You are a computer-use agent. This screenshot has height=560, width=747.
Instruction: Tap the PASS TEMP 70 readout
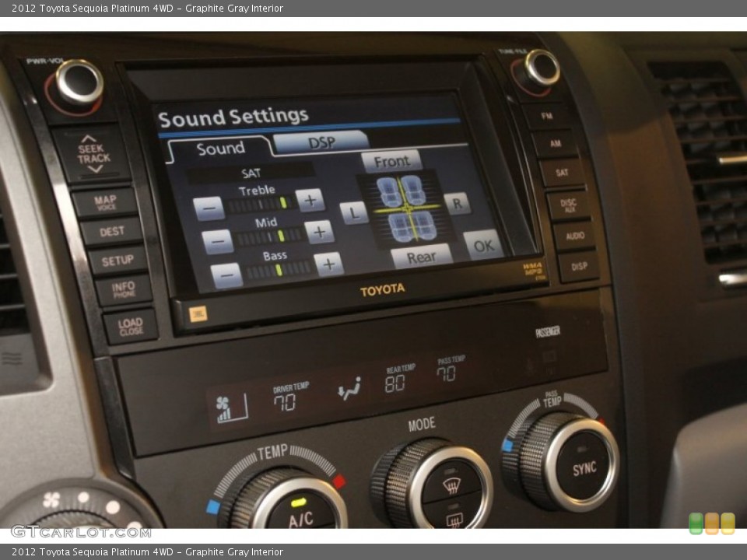(451, 369)
